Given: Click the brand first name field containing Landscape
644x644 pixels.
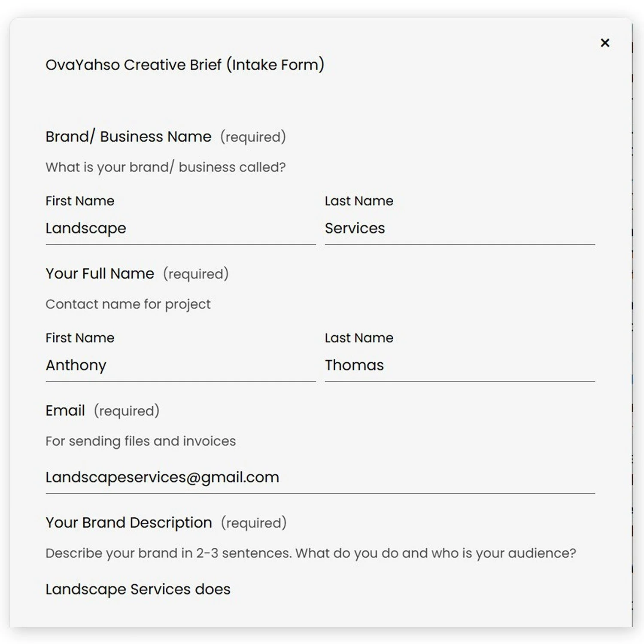Looking at the screenshot, I should click(x=181, y=229).
